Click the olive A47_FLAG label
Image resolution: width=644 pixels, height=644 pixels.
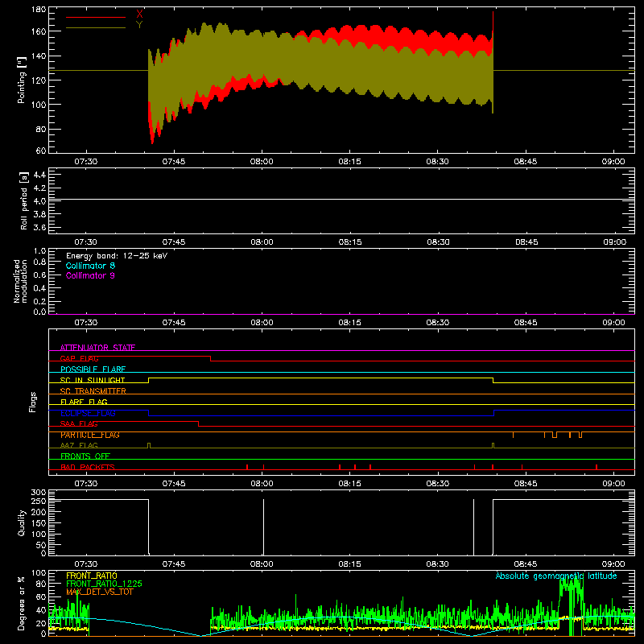[79, 445]
